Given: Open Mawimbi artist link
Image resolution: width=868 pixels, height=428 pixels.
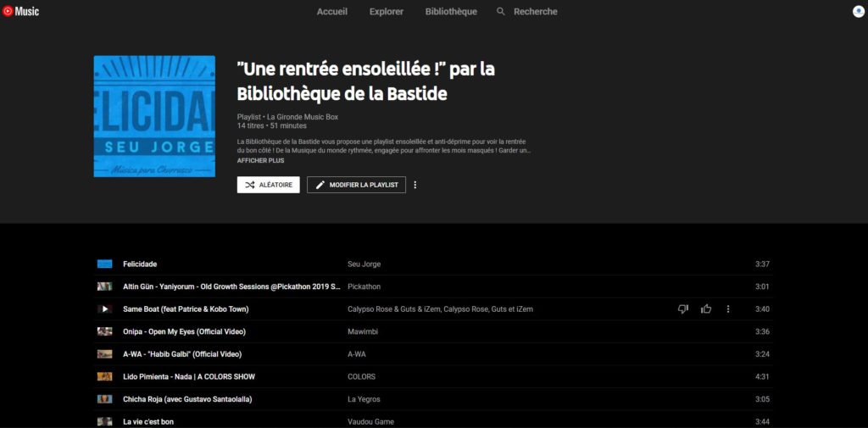Looking at the screenshot, I should [363, 331].
